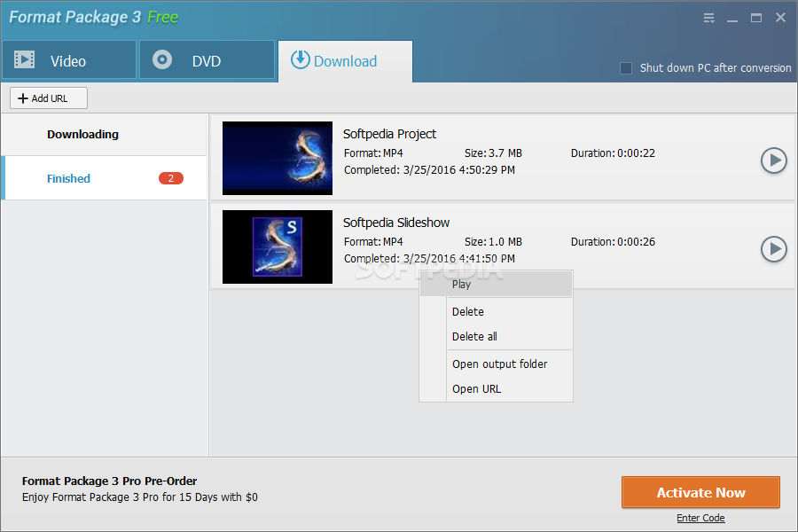
Task: Select the Download tab label
Action: (345, 61)
